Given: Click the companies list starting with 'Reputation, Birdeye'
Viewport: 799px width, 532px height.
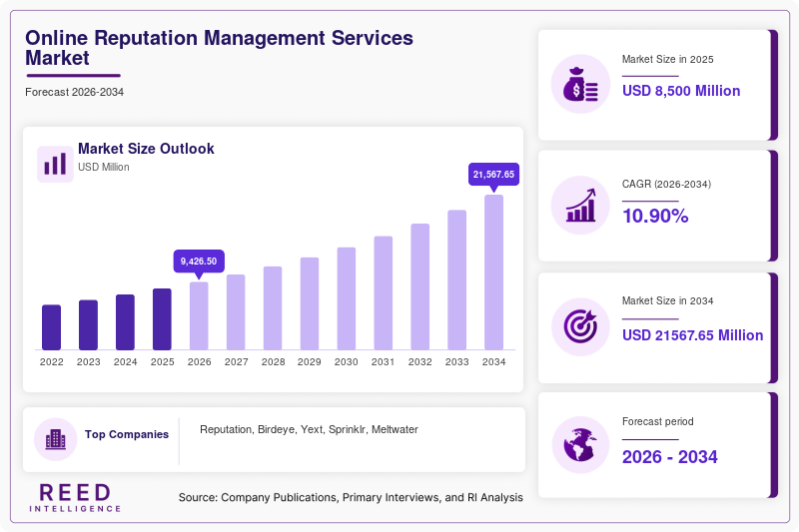Looking at the screenshot, I should click(309, 429).
